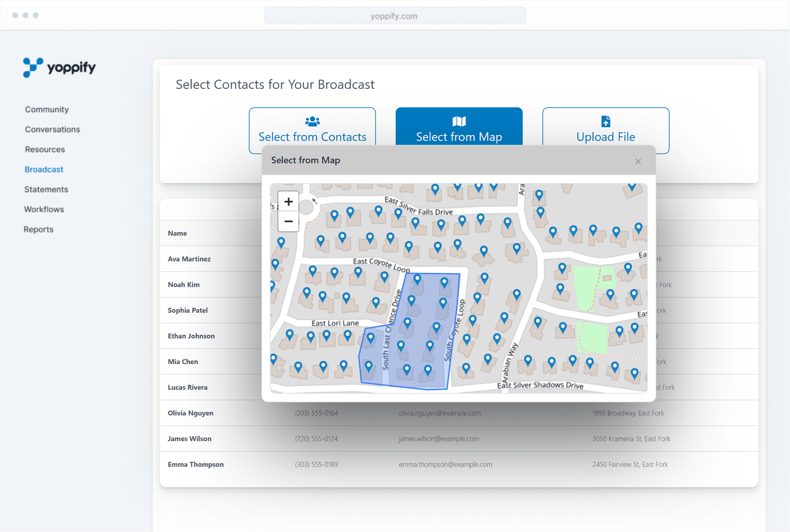Navigate to Workflows
The image size is (790, 532).
point(44,209)
